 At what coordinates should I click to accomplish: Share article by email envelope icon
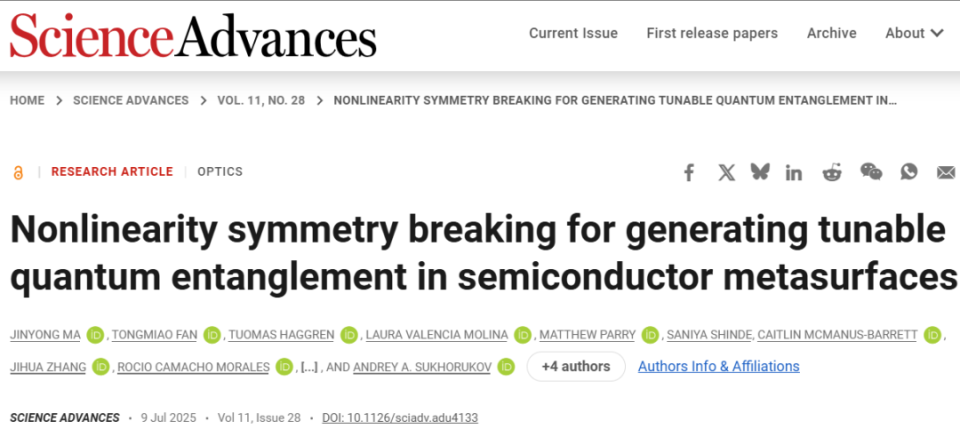click(x=946, y=173)
